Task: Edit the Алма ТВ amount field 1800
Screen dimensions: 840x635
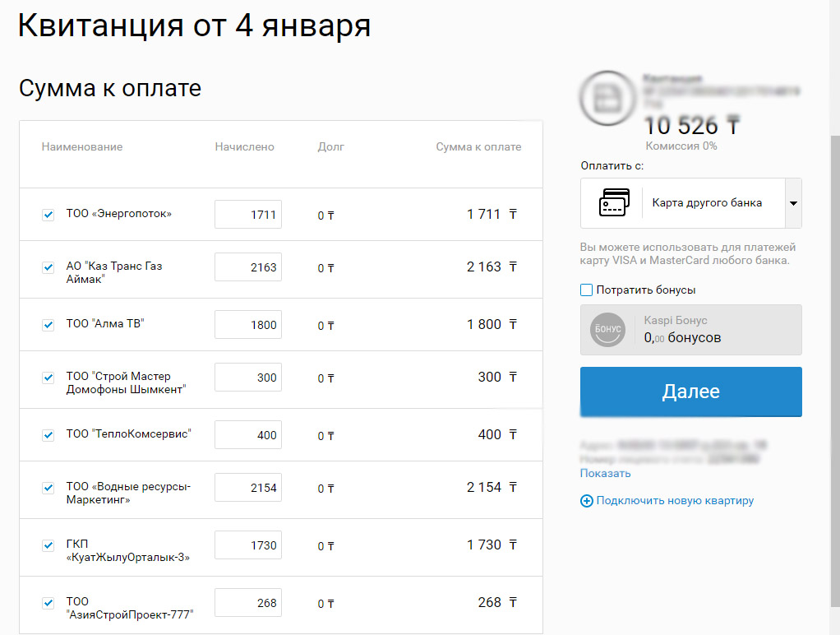Action: (x=248, y=324)
